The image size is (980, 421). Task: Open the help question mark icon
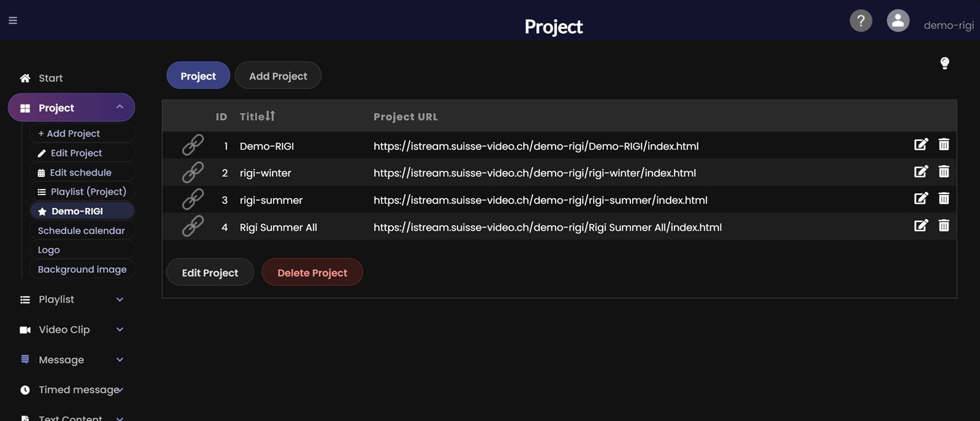point(861,21)
